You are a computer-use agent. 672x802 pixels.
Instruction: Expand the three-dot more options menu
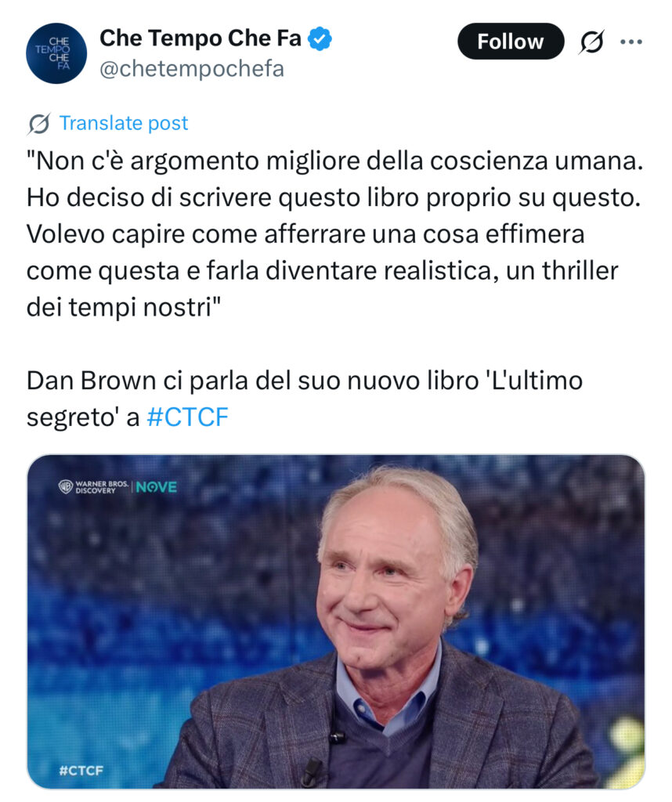point(630,42)
